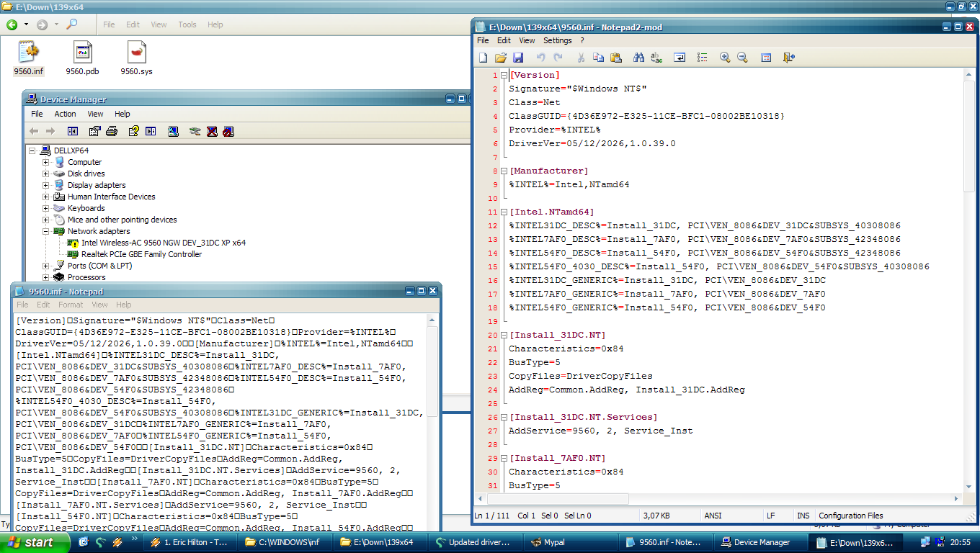This screenshot has width=980, height=553.
Task: Select Intel Wireless-AC 9560 NGW device
Action: [163, 243]
